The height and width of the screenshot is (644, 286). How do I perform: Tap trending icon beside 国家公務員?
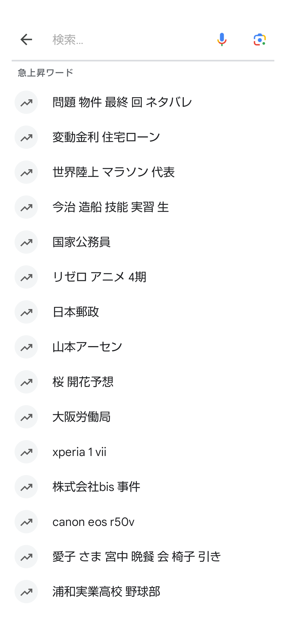(26, 242)
